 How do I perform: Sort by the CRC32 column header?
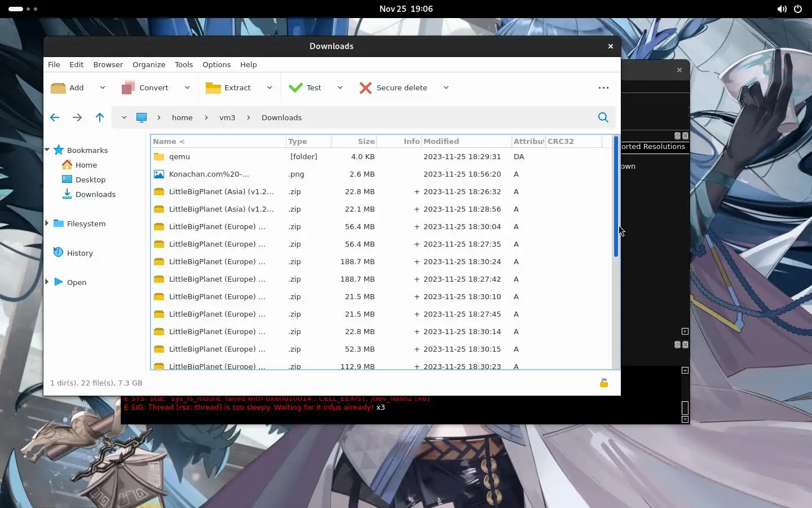573,141
